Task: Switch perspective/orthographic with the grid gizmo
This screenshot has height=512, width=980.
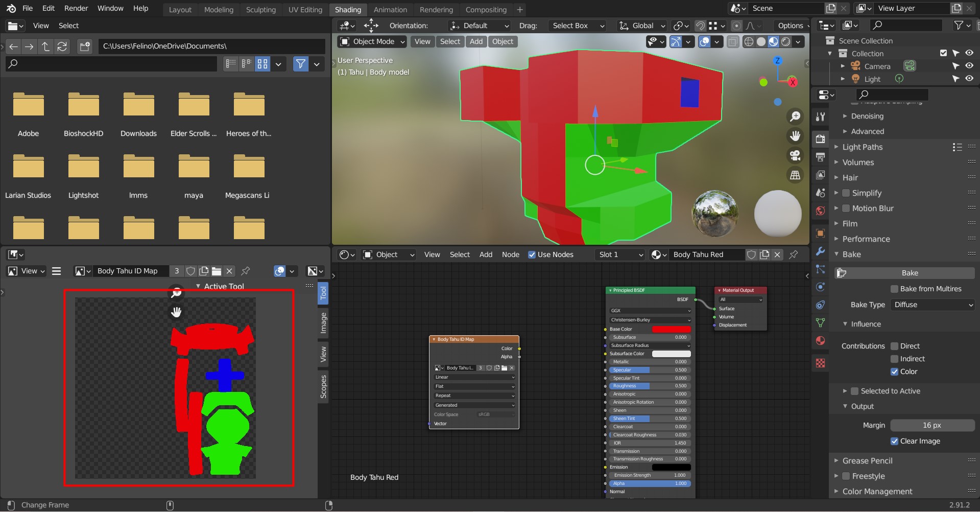Action: (795, 175)
